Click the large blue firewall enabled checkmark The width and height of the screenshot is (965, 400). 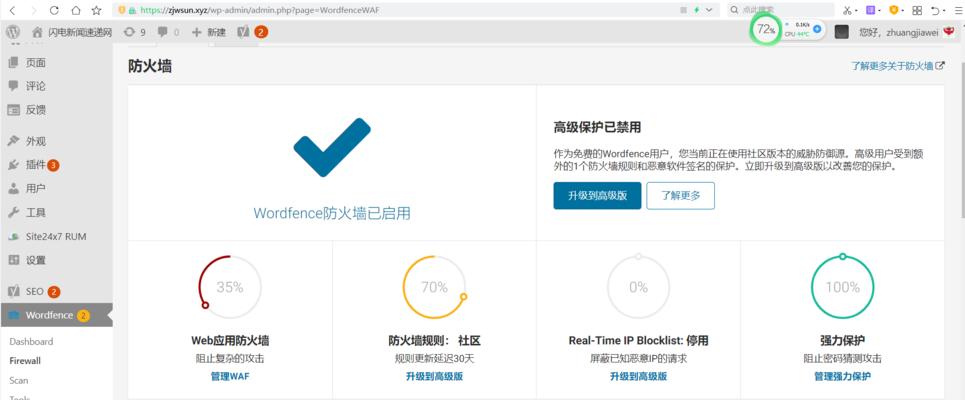click(332, 148)
